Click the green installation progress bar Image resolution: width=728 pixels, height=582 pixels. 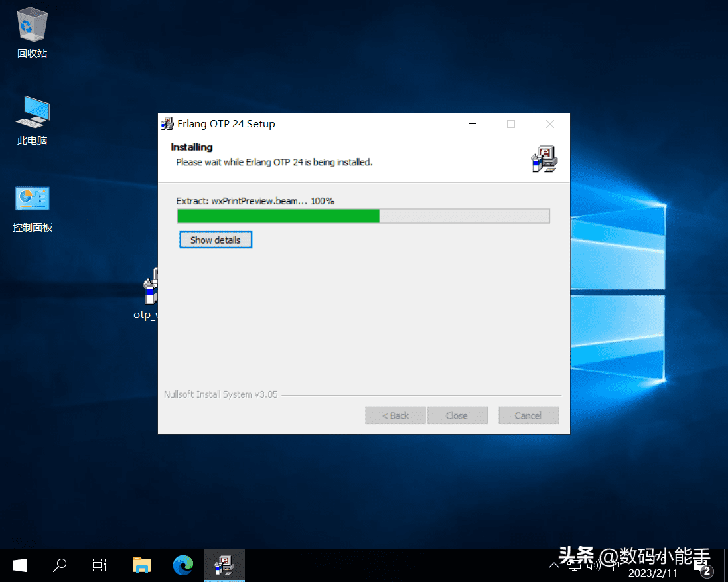point(279,216)
